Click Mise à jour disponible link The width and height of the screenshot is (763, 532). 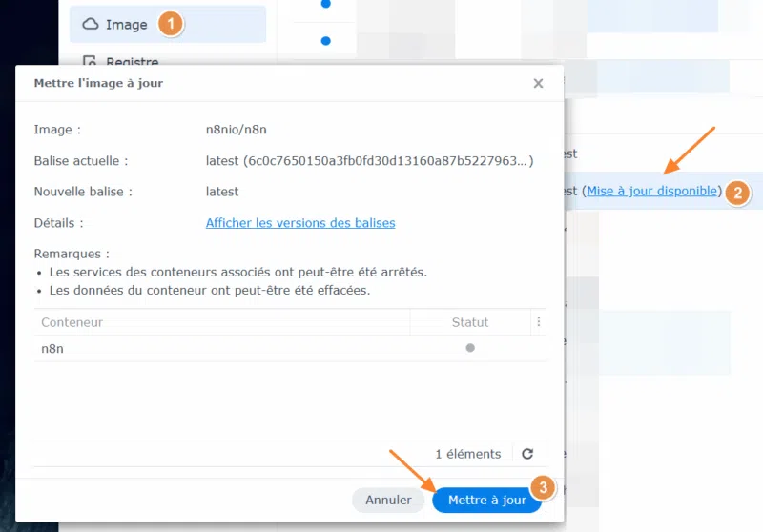coord(652,191)
